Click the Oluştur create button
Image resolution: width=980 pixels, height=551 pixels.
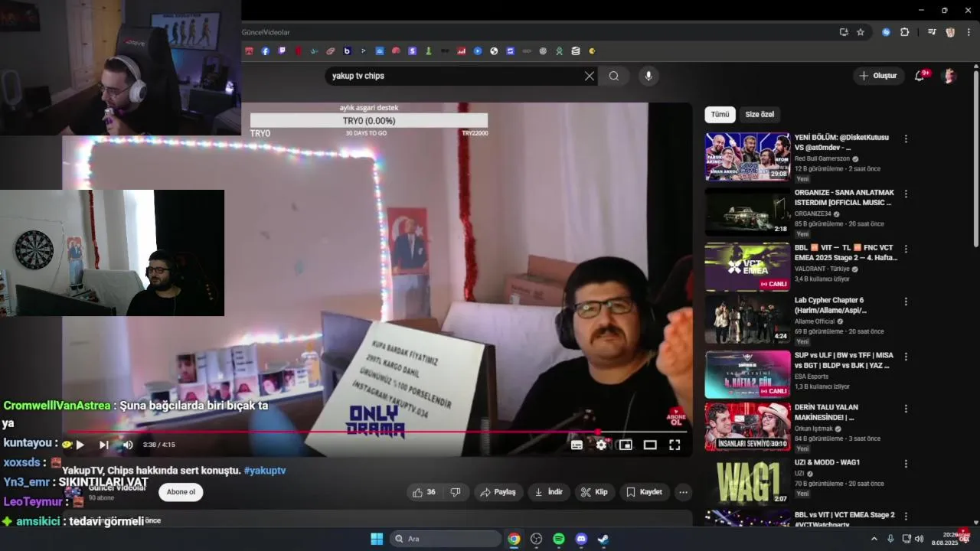coord(878,76)
